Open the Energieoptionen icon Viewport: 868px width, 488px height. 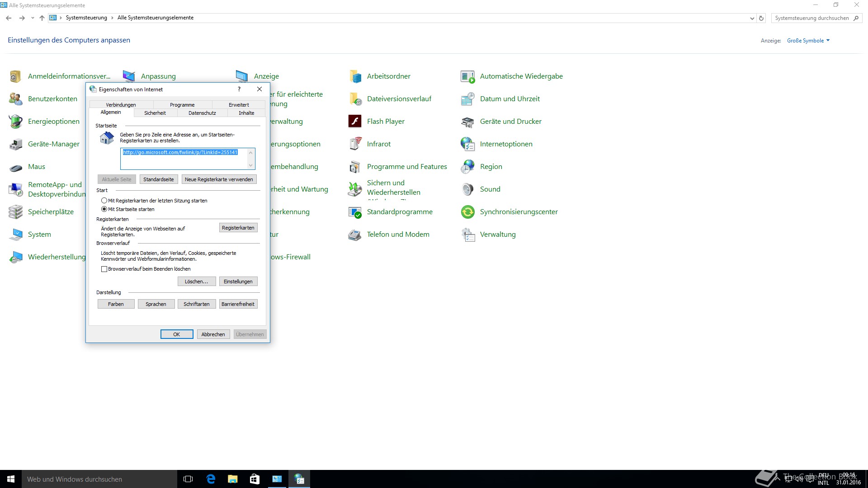[x=16, y=121]
